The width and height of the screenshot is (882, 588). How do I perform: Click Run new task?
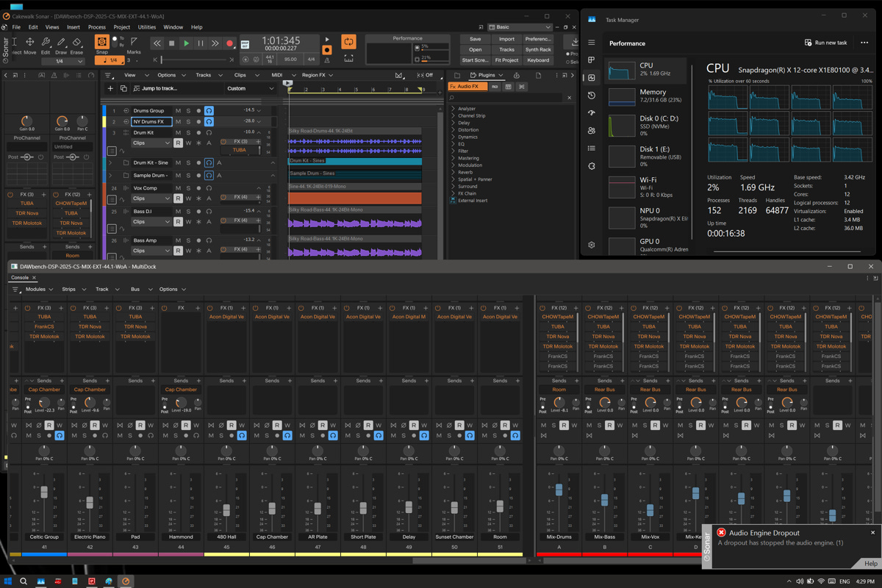tap(825, 43)
